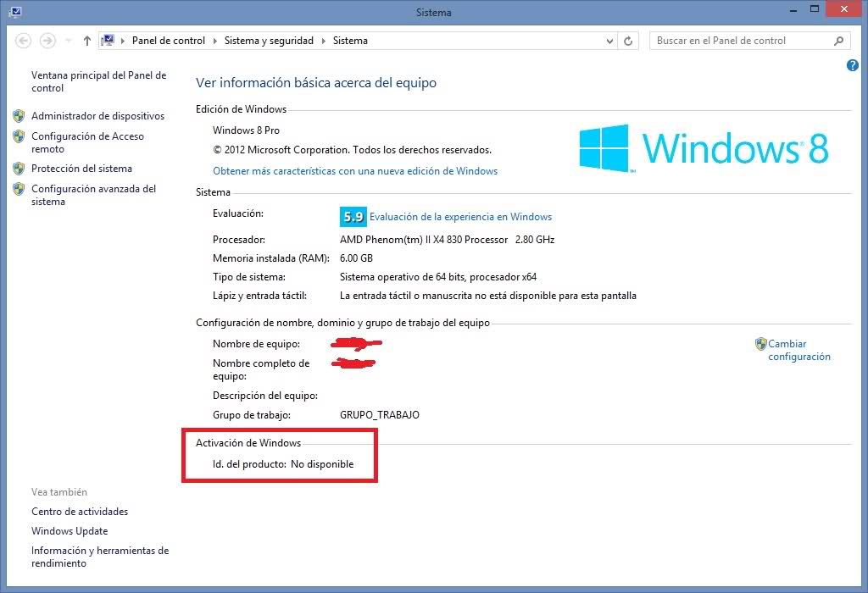Select the touch input unavailable message
The width and height of the screenshot is (868, 593).
coord(487,296)
